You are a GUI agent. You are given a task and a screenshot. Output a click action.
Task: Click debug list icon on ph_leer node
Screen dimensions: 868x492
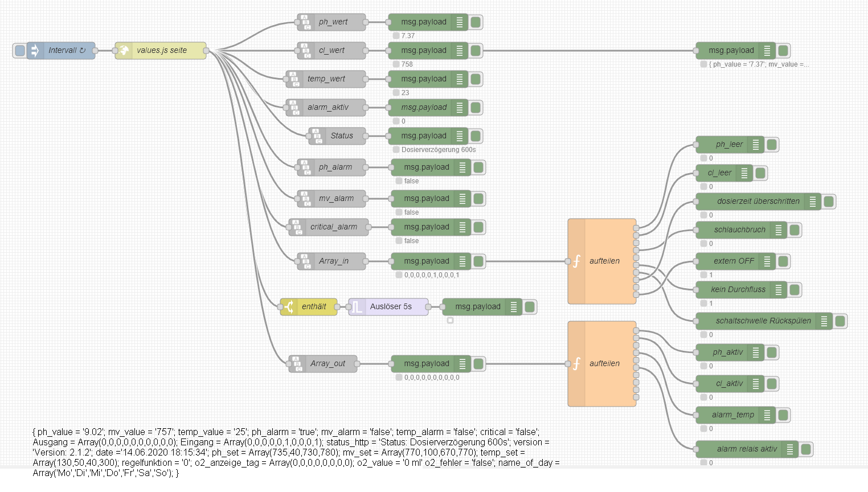tap(756, 145)
